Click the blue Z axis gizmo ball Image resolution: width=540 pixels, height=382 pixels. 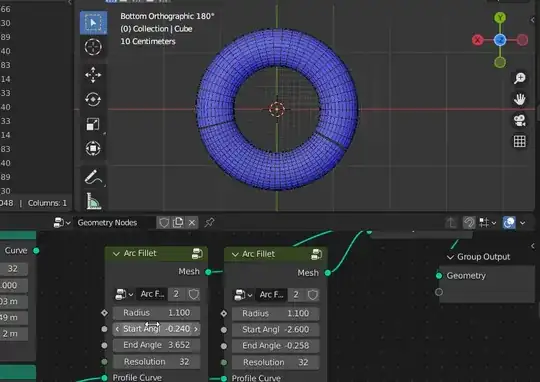[x=500, y=40]
